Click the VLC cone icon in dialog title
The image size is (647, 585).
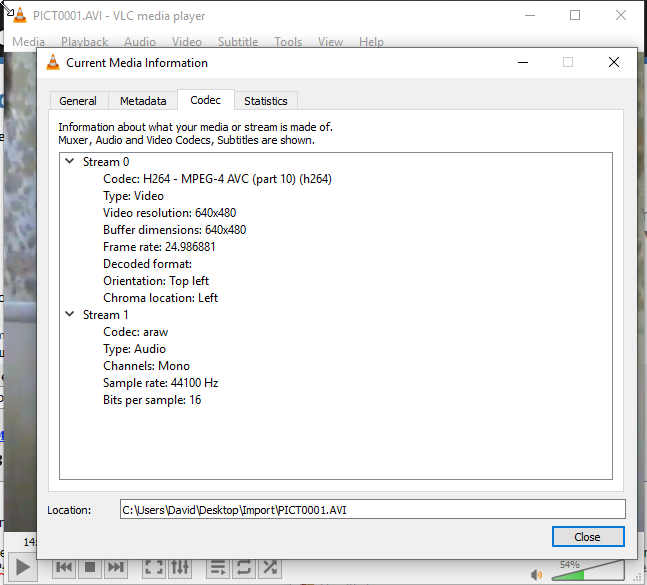(x=53, y=62)
